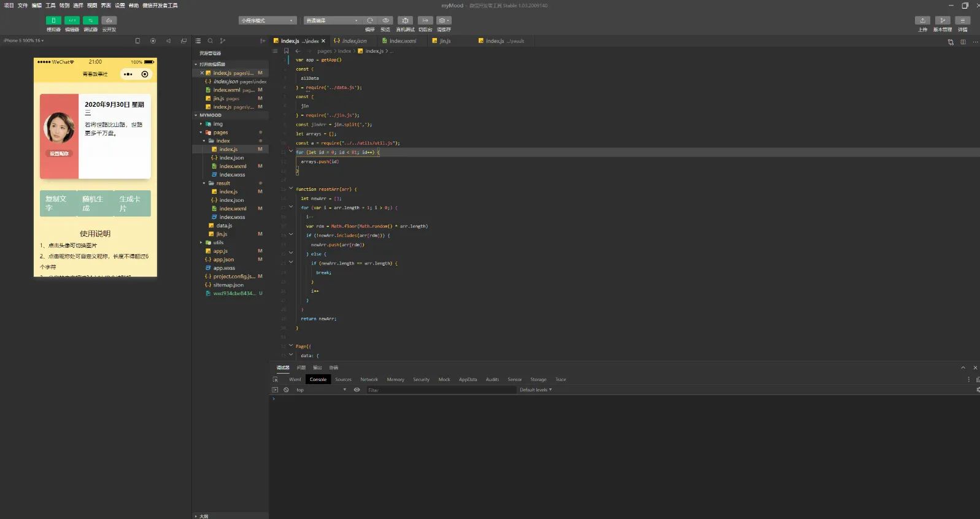Open the 小程序模式 mode dropdown
This screenshot has width=980, height=519.
tap(268, 20)
